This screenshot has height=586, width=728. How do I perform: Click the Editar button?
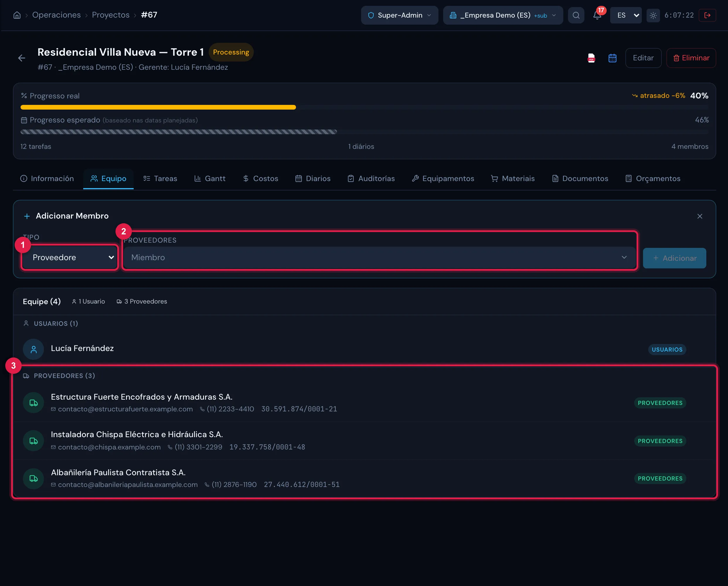(643, 58)
